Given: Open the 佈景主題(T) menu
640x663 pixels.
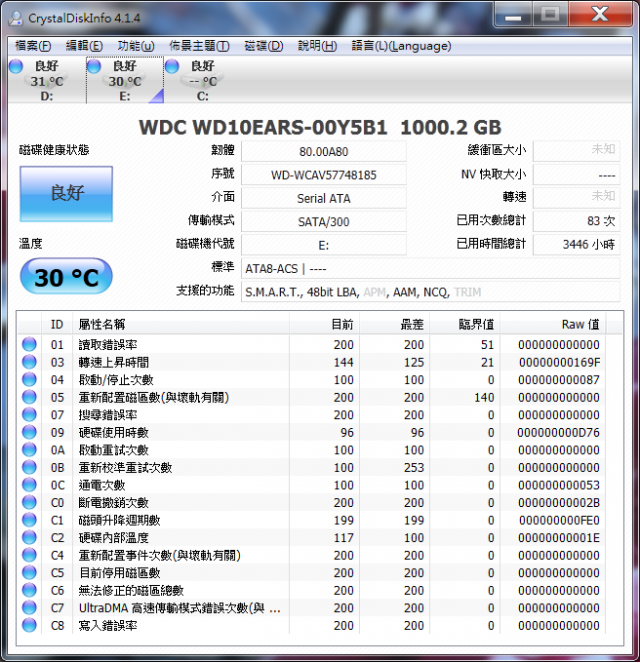Looking at the screenshot, I should pyautogui.click(x=199, y=46).
